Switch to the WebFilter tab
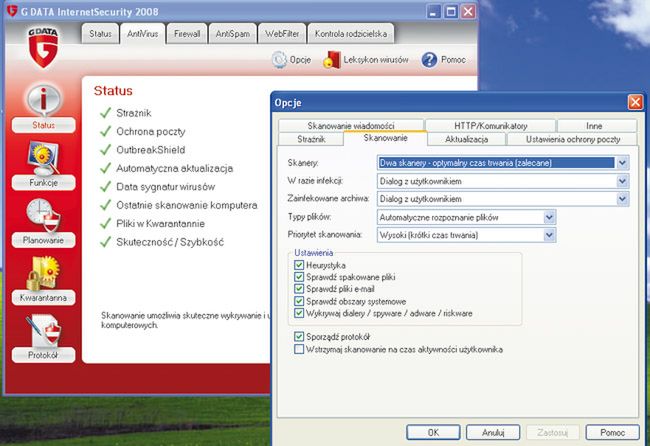Image resolution: width=650 pixels, height=446 pixels. pos(282,34)
